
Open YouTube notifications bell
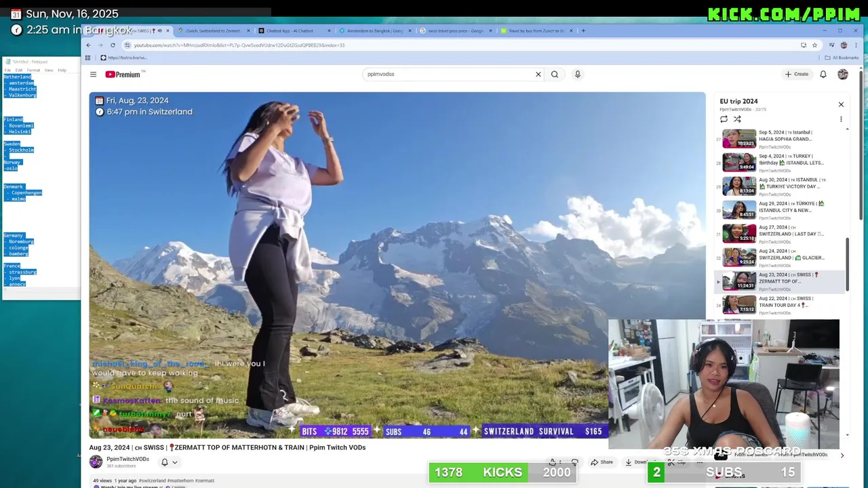point(823,75)
